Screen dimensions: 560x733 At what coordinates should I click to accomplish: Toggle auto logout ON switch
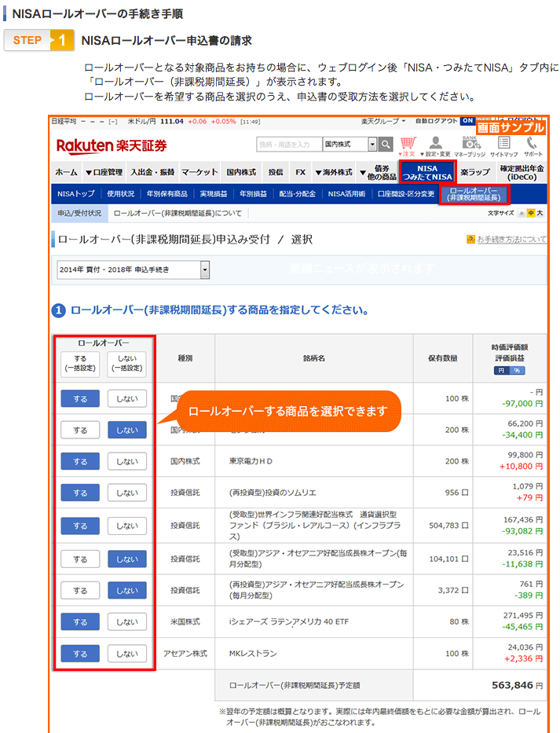click(467, 121)
